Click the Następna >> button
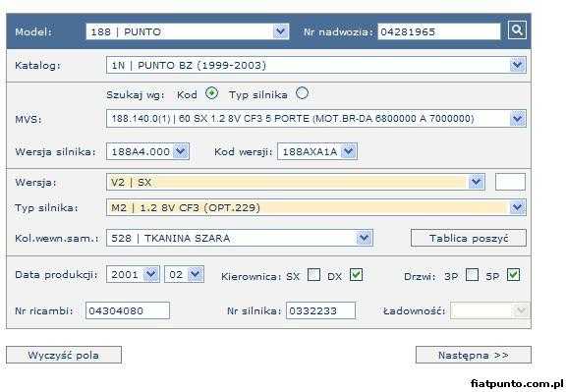 (474, 356)
